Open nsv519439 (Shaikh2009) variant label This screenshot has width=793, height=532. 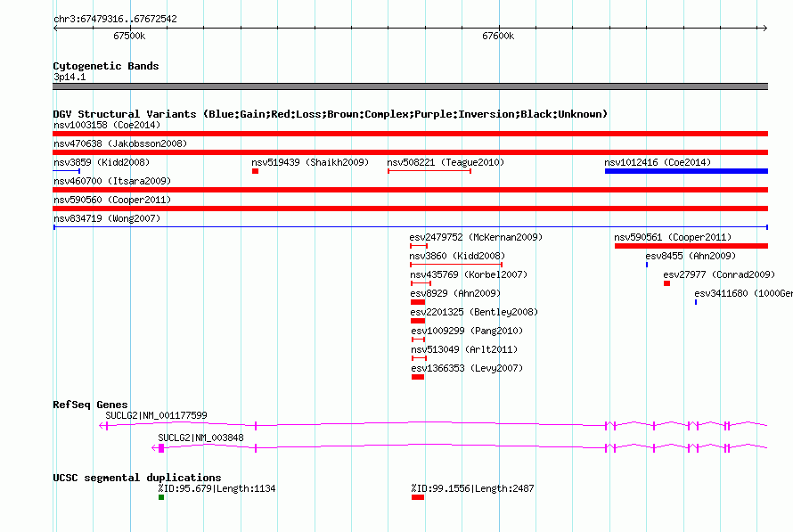pyautogui.click(x=310, y=162)
